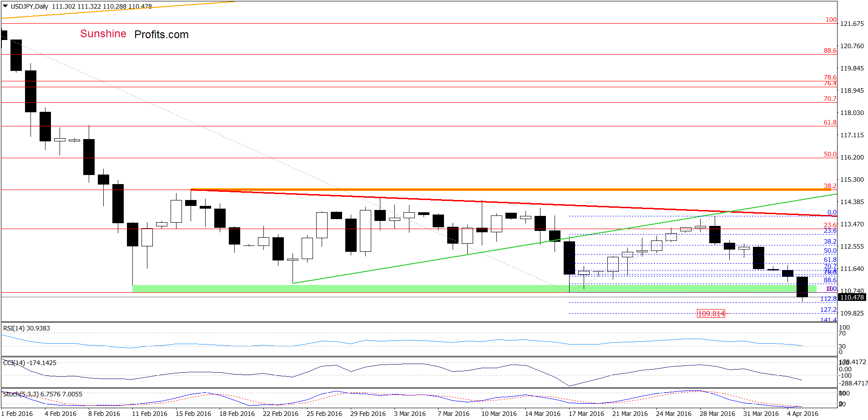Click the red 50.0 Fibonacci label near 116.200

coord(830,154)
